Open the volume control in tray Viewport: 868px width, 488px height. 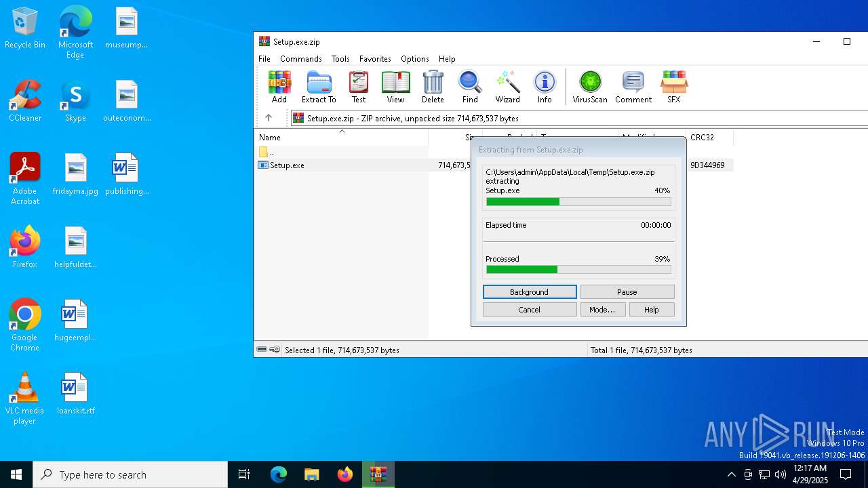(x=781, y=474)
